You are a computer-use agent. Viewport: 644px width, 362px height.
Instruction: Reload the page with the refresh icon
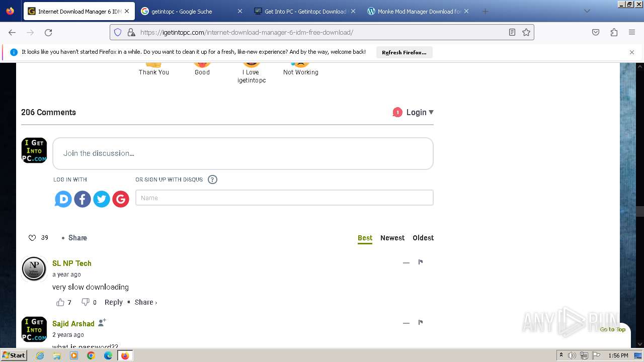point(48,32)
